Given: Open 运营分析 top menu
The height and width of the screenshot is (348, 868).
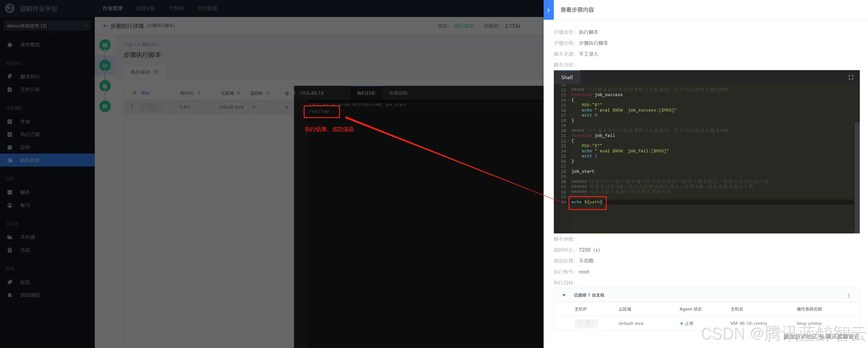Looking at the screenshot, I should tap(146, 8).
